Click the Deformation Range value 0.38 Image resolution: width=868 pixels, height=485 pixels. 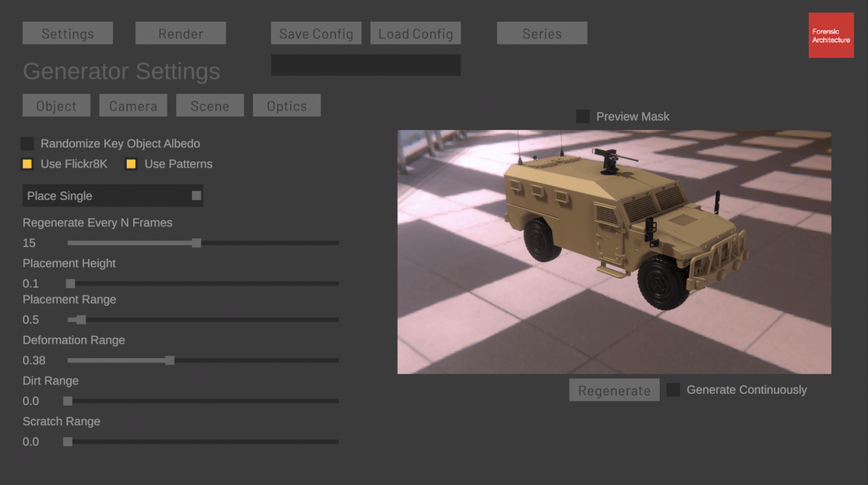(34, 360)
